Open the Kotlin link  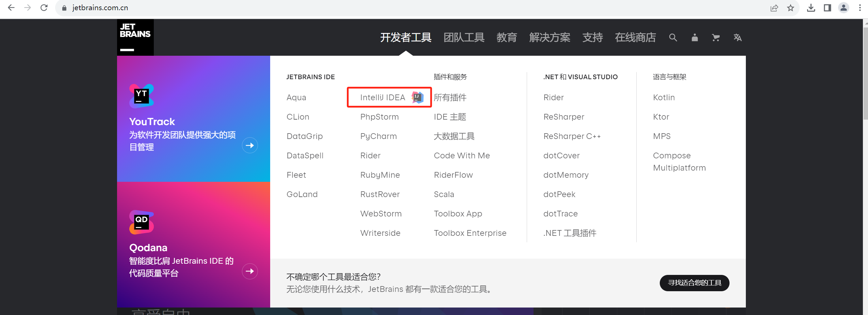(664, 98)
